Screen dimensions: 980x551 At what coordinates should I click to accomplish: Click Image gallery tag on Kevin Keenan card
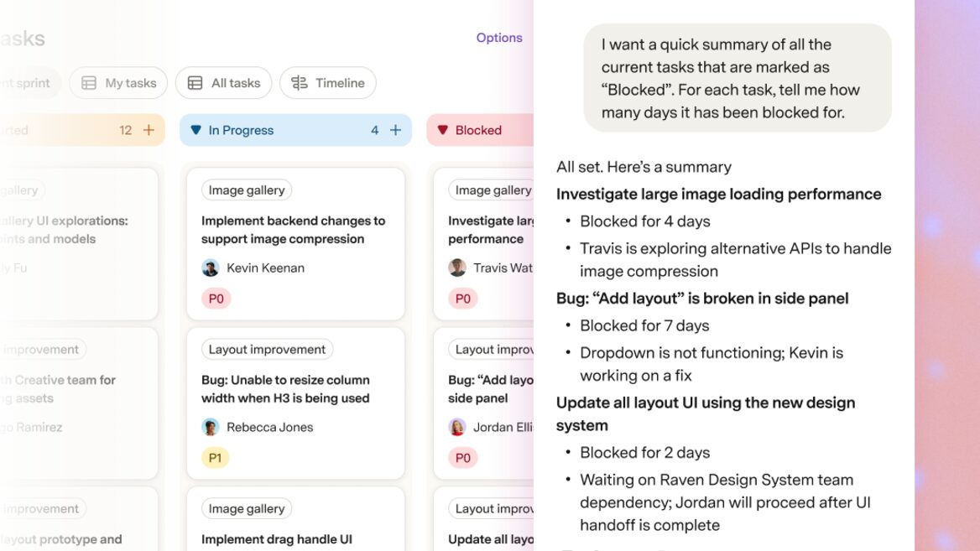point(246,190)
